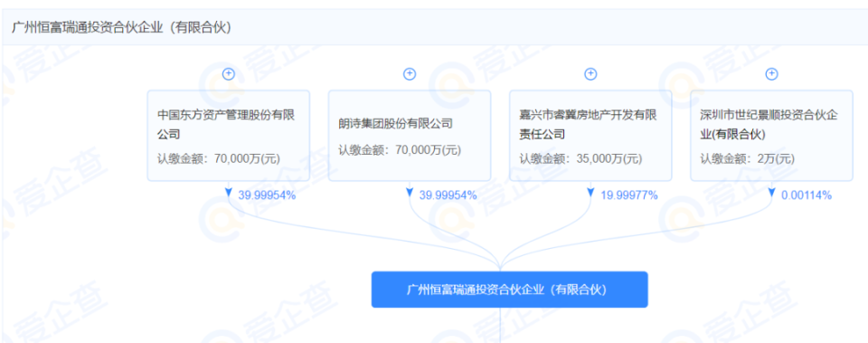Select 认缴金额 70,000万(元) under 朗诗集团

point(400,150)
